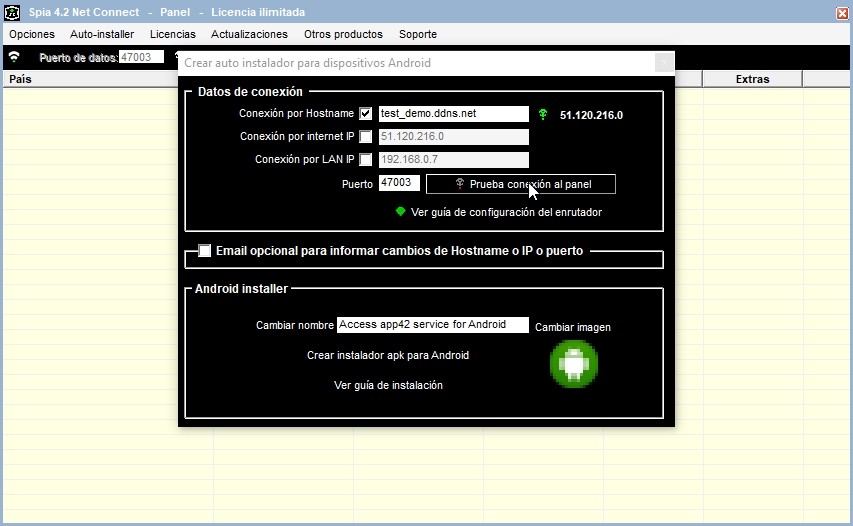Focus the Puerto field in dialog
The height and width of the screenshot is (526, 853).
click(x=399, y=183)
